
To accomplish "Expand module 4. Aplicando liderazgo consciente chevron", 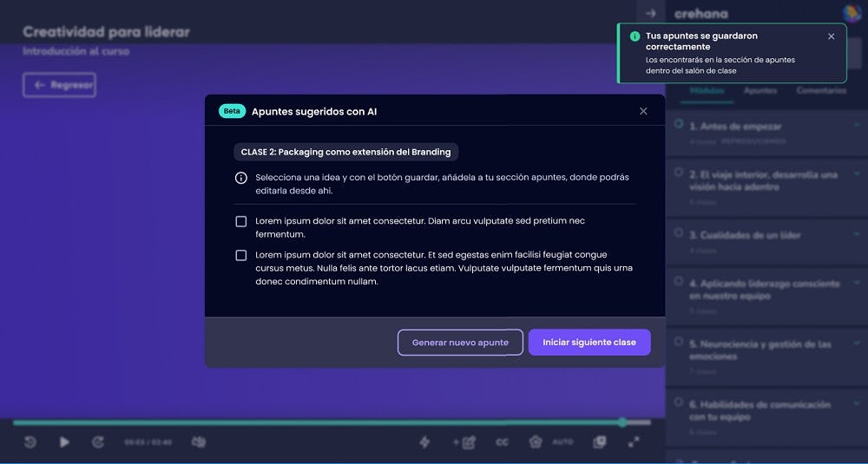I will click(x=857, y=283).
